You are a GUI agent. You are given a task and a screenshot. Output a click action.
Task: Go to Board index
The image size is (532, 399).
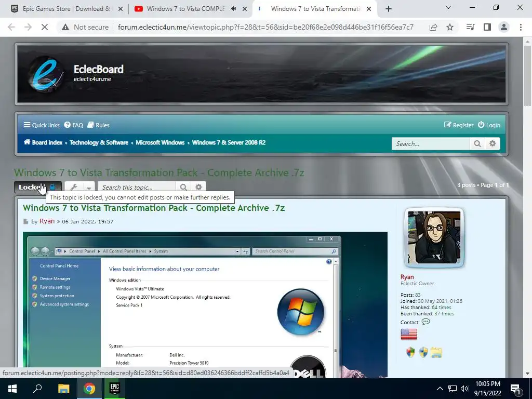pos(43,142)
